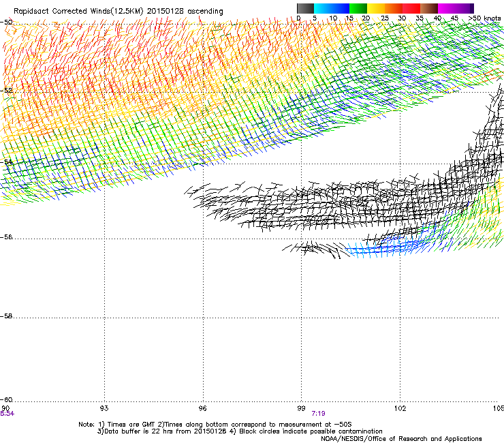Screen dimensions: 504x443
Task: Select the legend scale value '15'
Action: [349, 18]
